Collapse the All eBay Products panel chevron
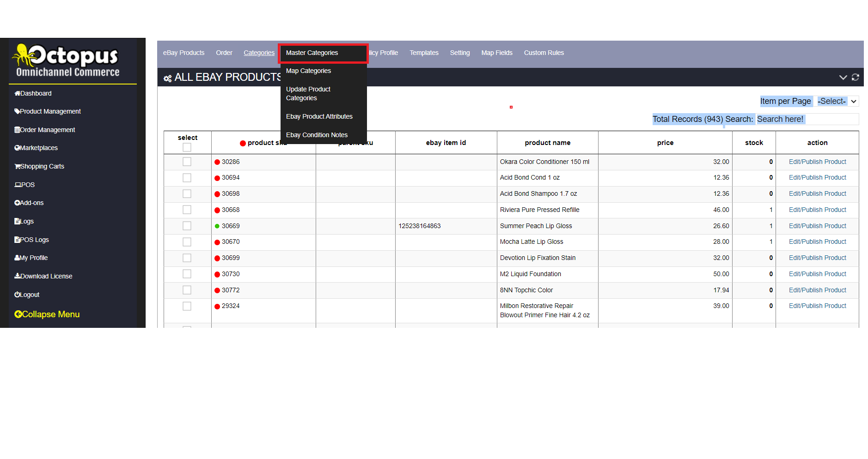Viewport: 868px width, 459px height. click(x=843, y=77)
